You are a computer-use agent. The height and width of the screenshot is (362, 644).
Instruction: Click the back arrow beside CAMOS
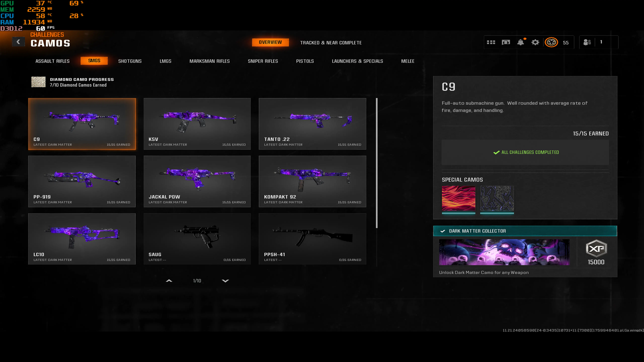18,42
